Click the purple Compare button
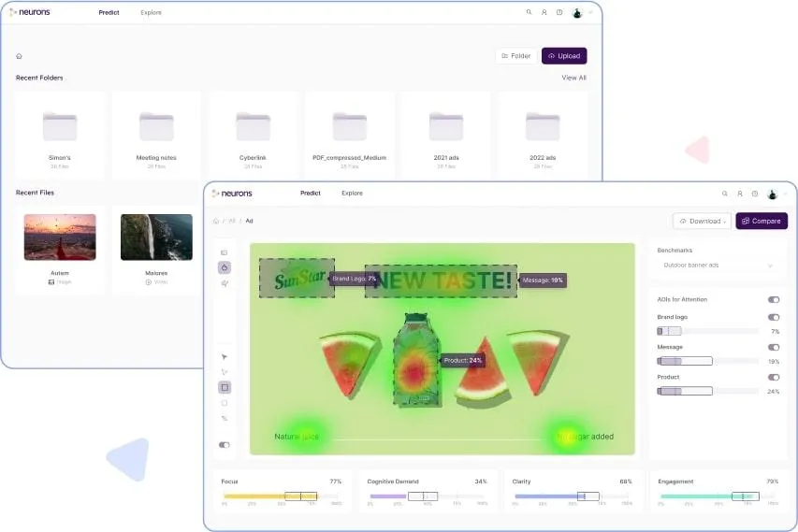This screenshot has width=798, height=532. pos(762,222)
